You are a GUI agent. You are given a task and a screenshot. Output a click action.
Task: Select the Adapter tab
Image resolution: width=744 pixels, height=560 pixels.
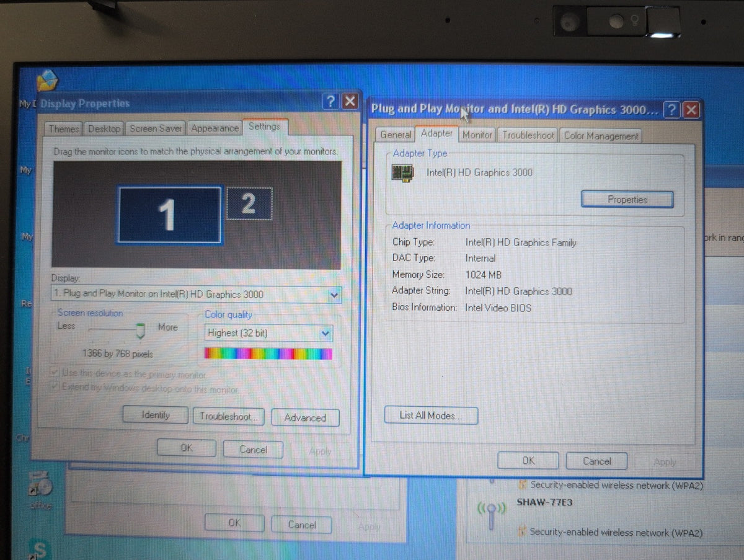(x=436, y=133)
